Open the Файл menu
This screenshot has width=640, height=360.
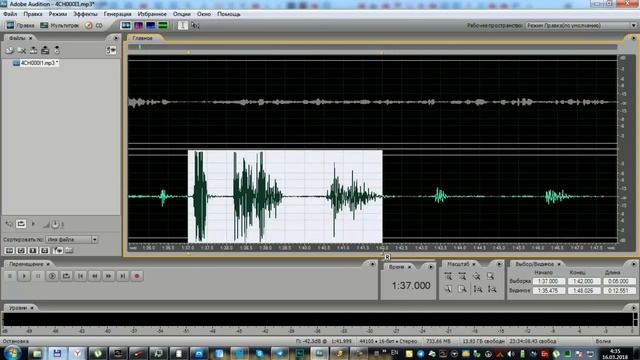tap(10, 14)
